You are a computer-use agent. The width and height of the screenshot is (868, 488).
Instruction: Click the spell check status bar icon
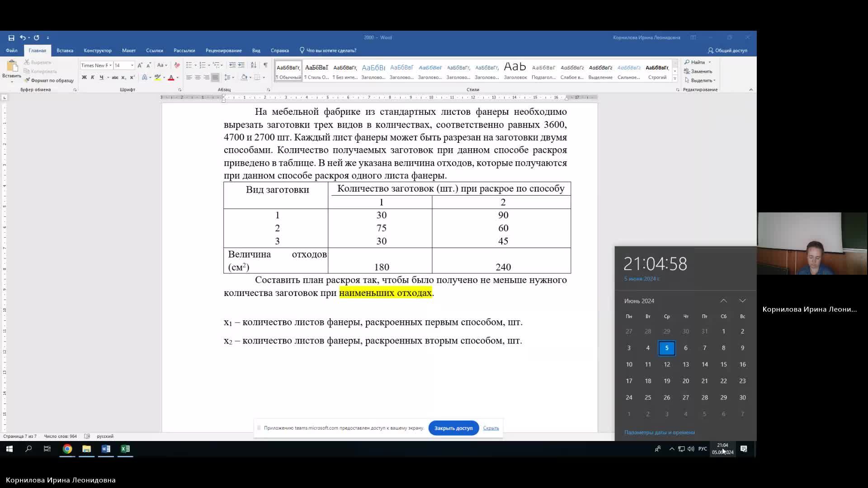click(87, 436)
